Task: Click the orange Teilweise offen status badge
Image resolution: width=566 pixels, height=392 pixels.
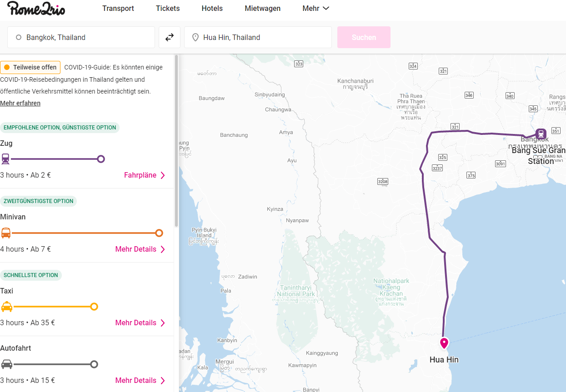Action: 30,67
